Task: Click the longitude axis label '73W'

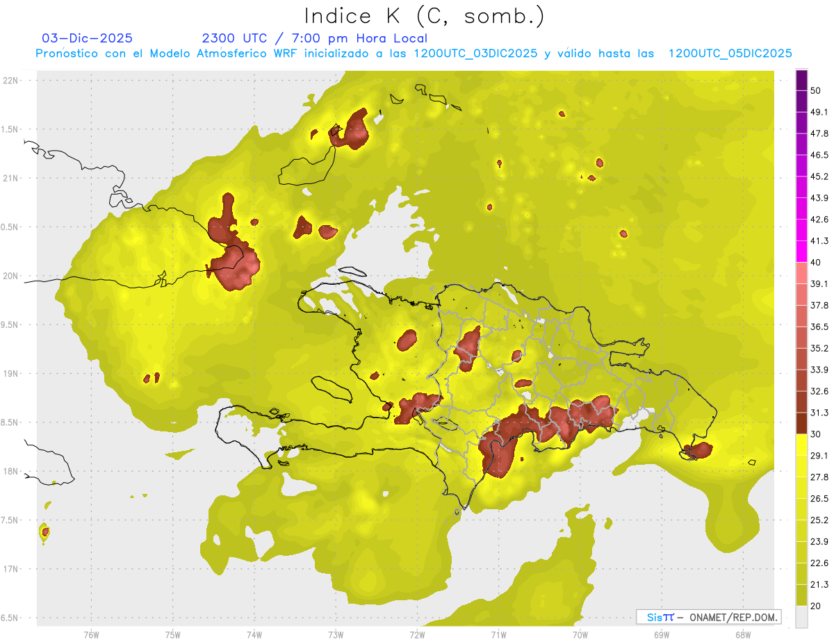Action: 336,635
